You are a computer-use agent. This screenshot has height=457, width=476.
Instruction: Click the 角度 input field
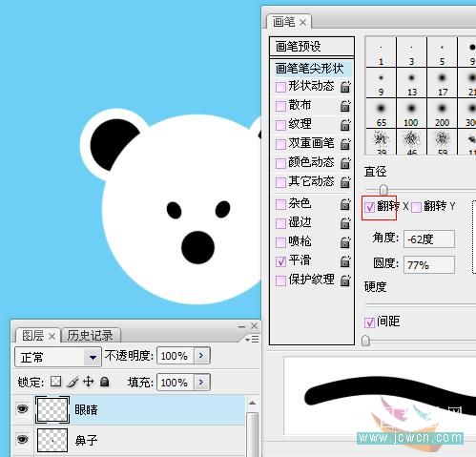pyautogui.click(x=429, y=239)
